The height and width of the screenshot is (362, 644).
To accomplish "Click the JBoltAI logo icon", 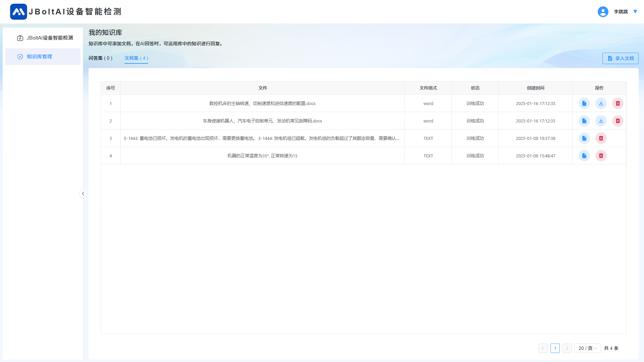I will [18, 12].
